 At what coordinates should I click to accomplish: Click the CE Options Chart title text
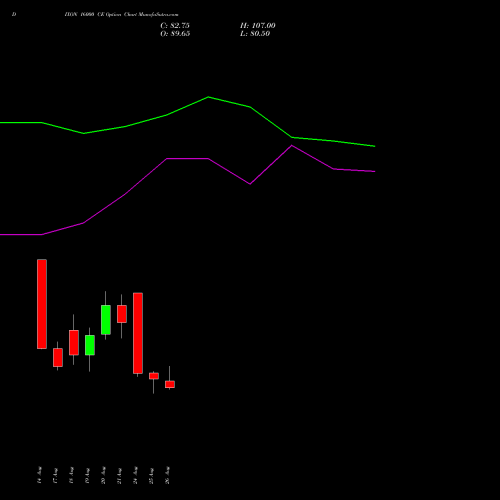(122, 14)
